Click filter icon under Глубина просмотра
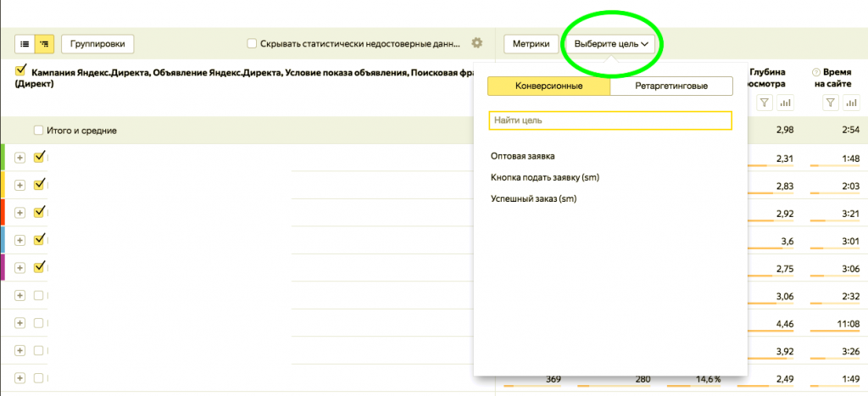Viewport: 868px width, 396px height. point(764,103)
